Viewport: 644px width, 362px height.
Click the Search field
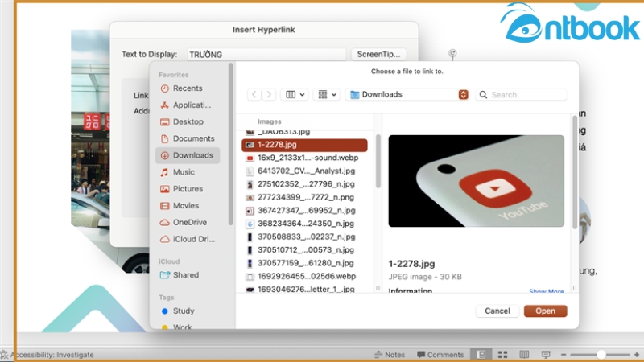[521, 95]
